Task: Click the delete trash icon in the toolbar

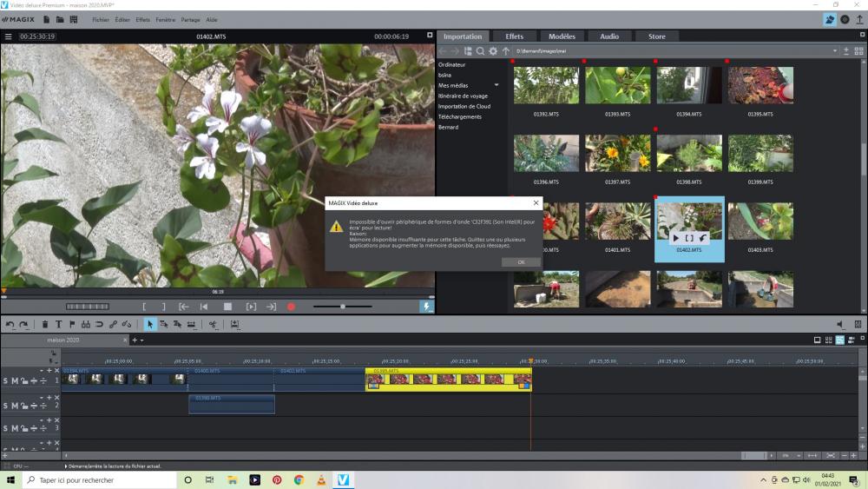Action: point(45,324)
